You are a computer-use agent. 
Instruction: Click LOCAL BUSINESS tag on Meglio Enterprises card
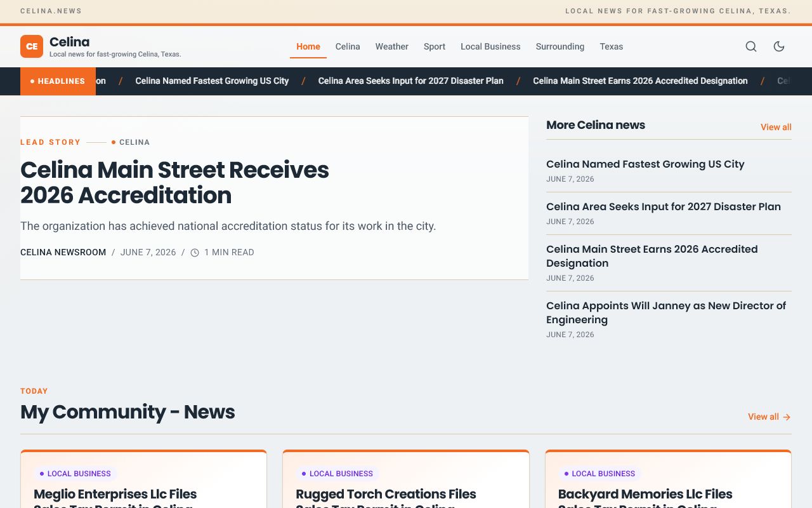click(x=75, y=474)
